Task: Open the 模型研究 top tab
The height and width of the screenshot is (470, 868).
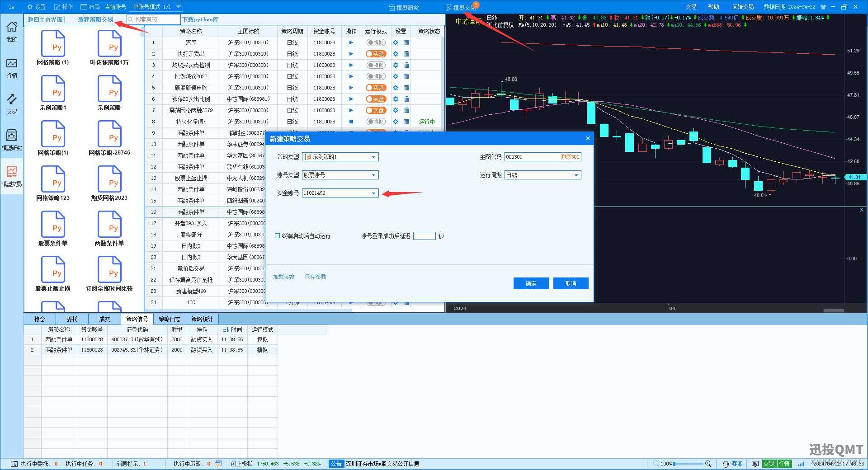Action: (404, 8)
